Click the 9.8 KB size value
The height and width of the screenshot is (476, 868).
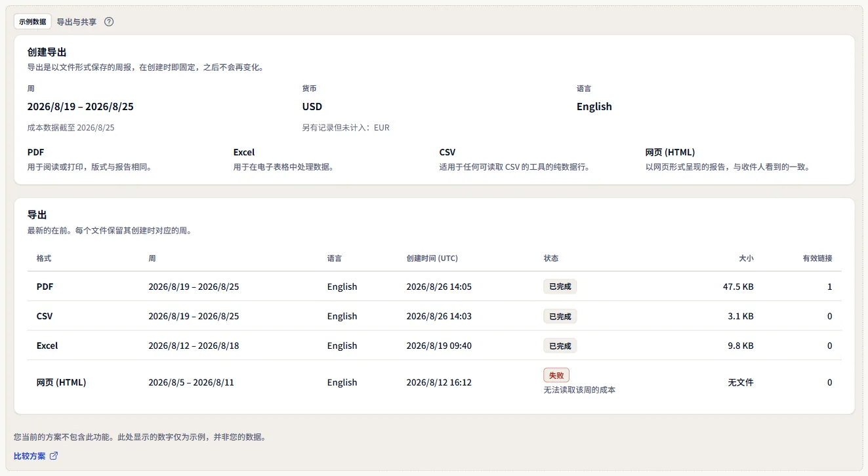(x=741, y=346)
